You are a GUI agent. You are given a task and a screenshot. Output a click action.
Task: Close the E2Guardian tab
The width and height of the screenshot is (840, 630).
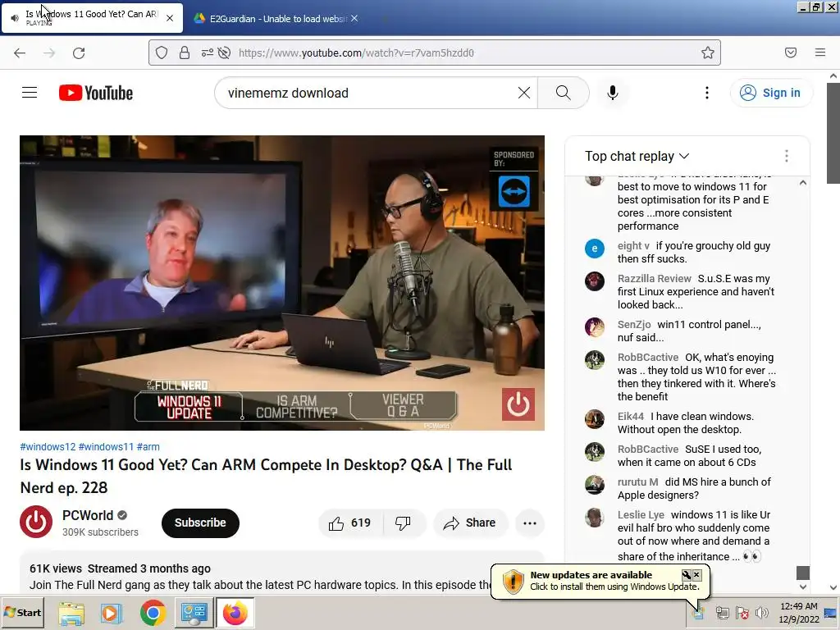pyautogui.click(x=354, y=18)
